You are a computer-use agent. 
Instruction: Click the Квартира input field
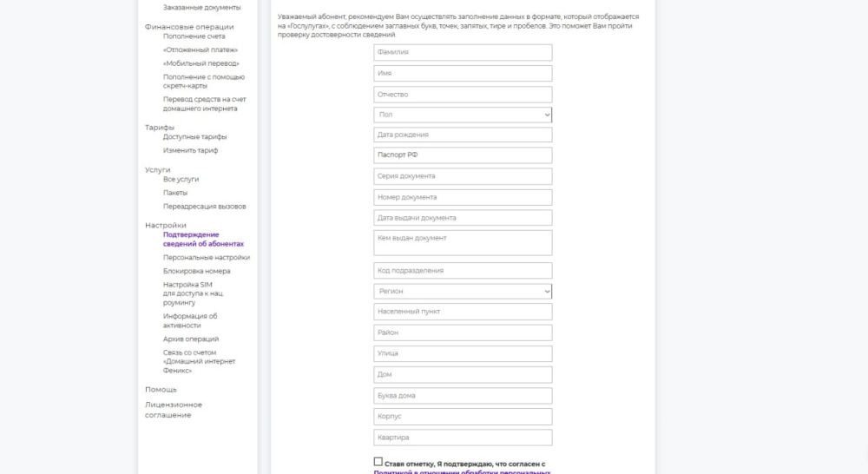point(463,438)
